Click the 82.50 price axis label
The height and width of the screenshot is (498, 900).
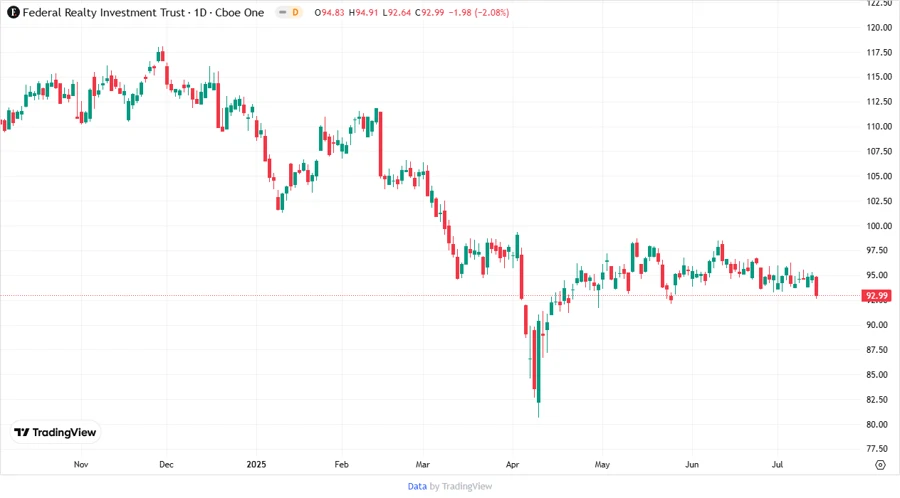(879, 399)
